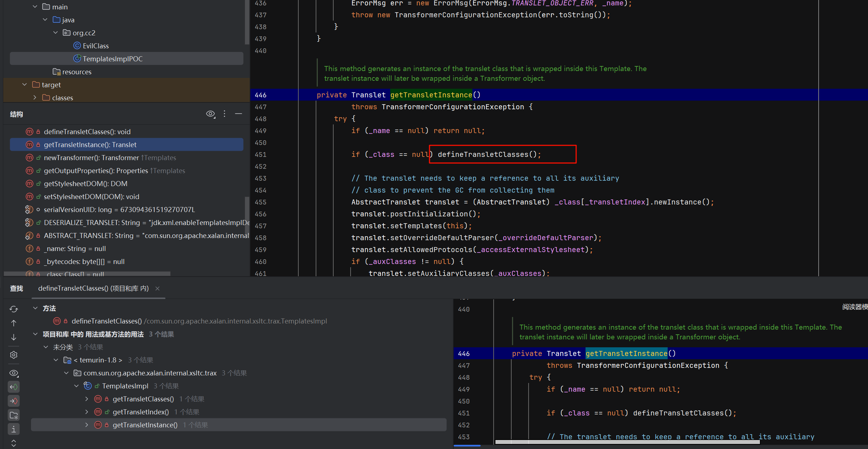
Task: Jump to previous occurrence with up arrow
Action: (x=14, y=323)
